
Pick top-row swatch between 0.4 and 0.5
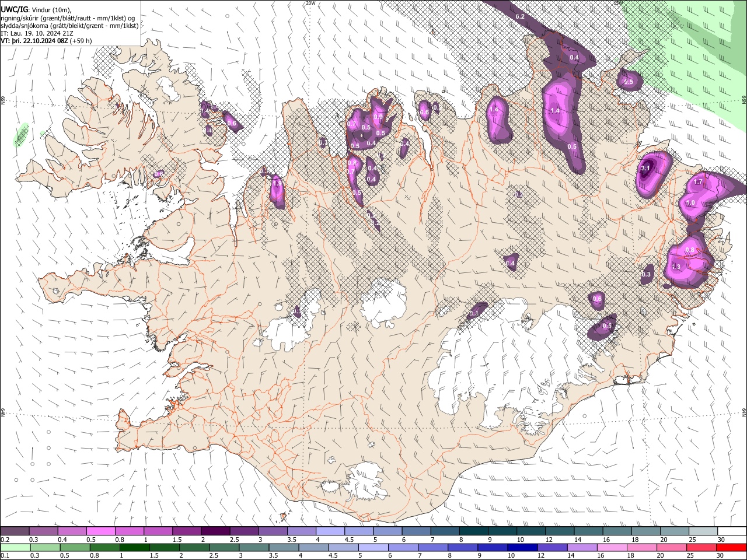pos(72,531)
